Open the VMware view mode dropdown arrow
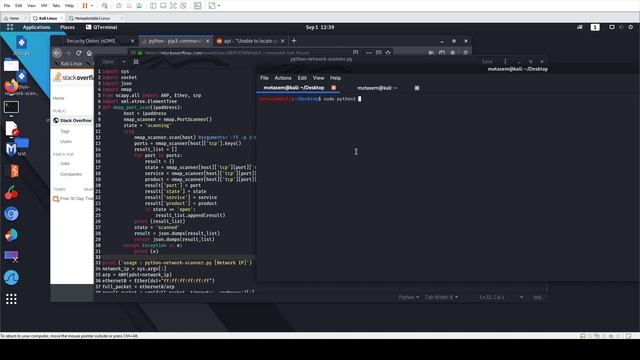The image size is (640, 360). coord(219,6)
